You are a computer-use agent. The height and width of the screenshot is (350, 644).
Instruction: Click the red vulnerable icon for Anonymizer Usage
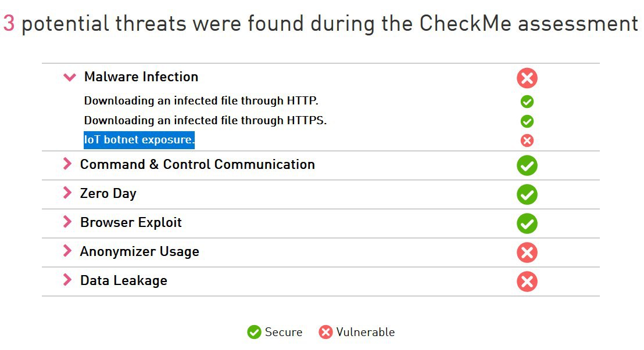pyautogui.click(x=527, y=252)
